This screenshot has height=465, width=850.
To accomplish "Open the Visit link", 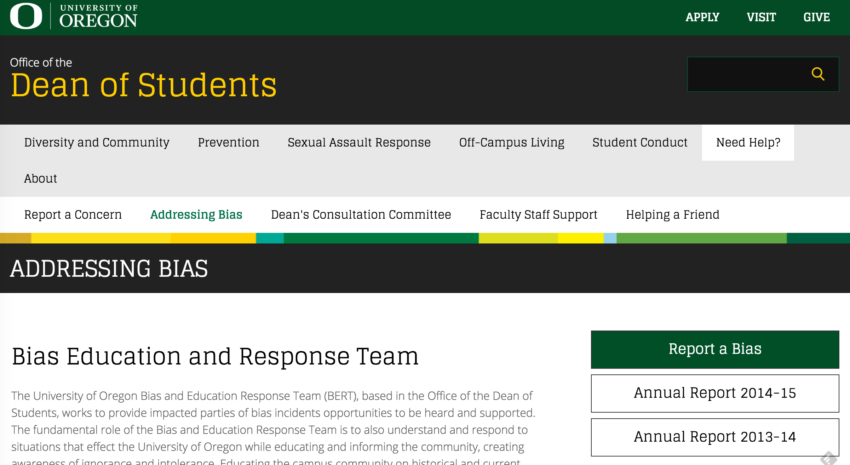I will [x=761, y=17].
